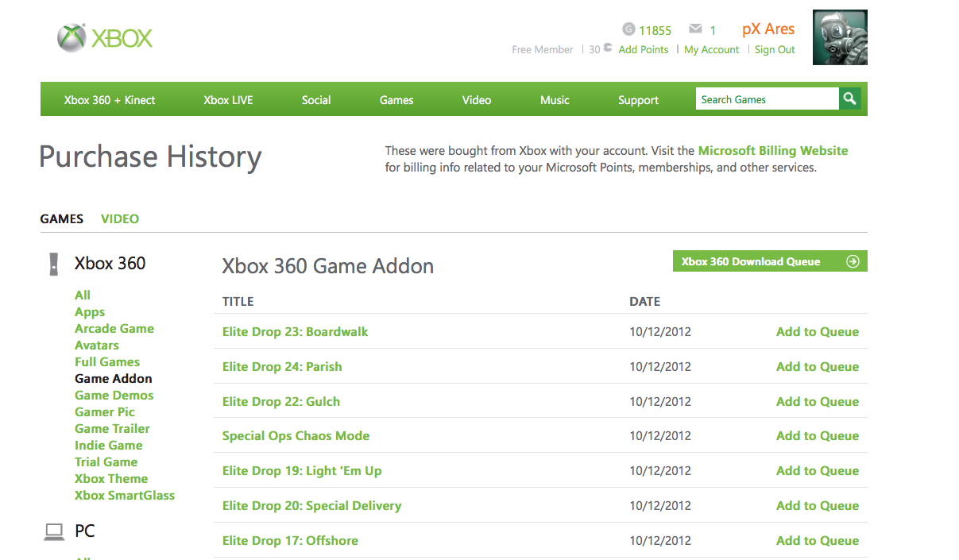Switch to the VIDEO tab

tap(120, 218)
